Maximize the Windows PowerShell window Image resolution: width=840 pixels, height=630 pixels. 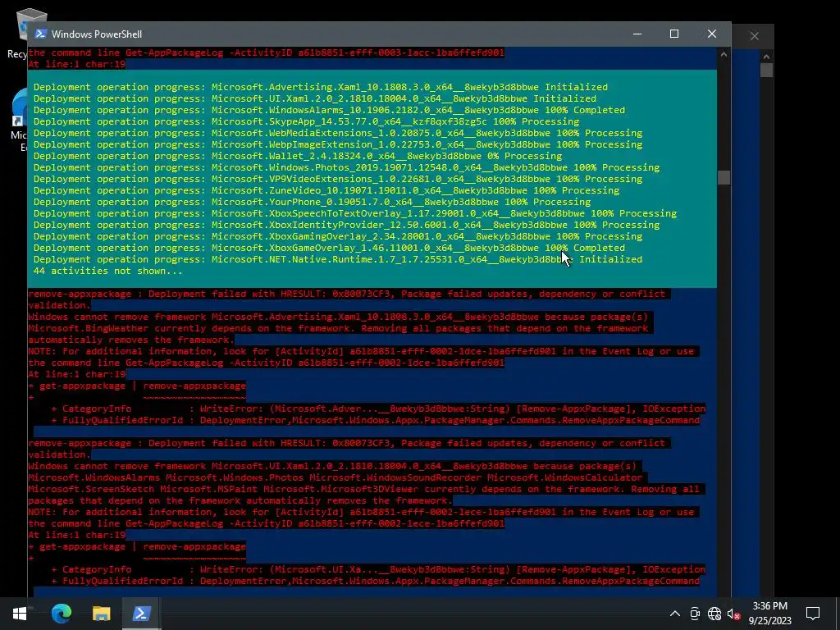pyautogui.click(x=674, y=34)
